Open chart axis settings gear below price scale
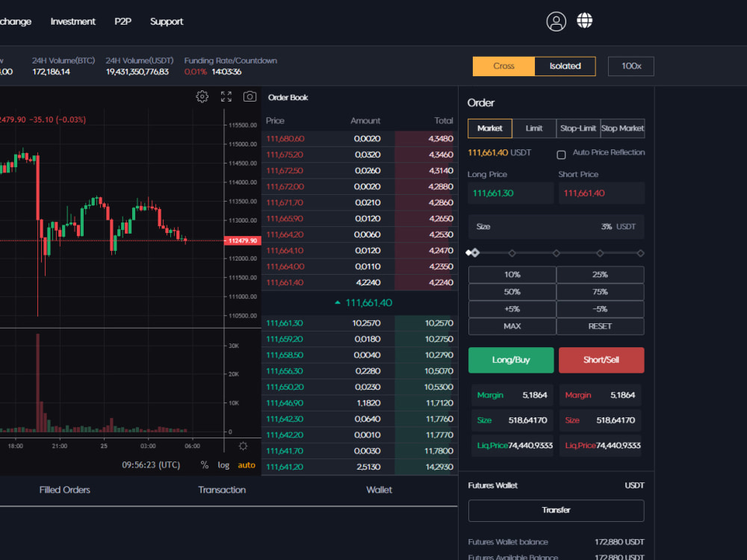The width and height of the screenshot is (747, 560). 243,446
